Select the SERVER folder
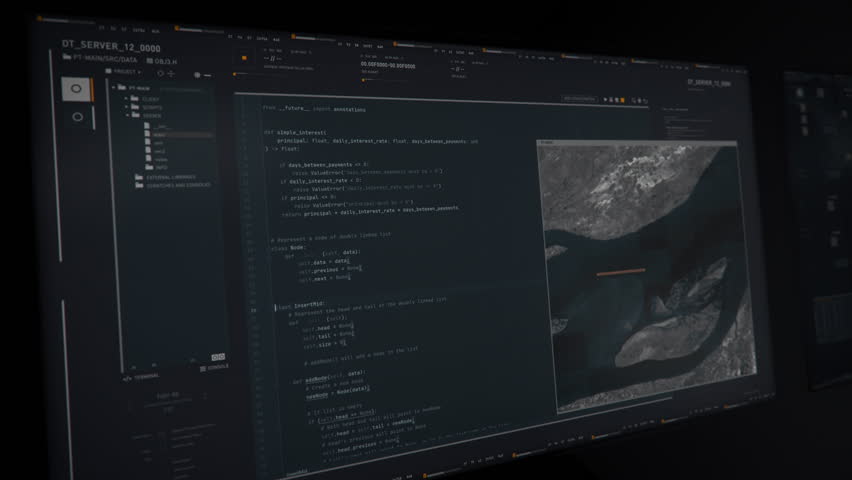Screen dimensions: 852x480 click(147, 115)
